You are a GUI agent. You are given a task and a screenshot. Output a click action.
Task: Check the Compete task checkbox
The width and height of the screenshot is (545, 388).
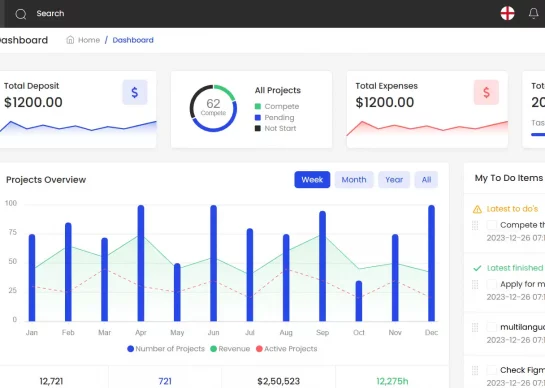491,225
